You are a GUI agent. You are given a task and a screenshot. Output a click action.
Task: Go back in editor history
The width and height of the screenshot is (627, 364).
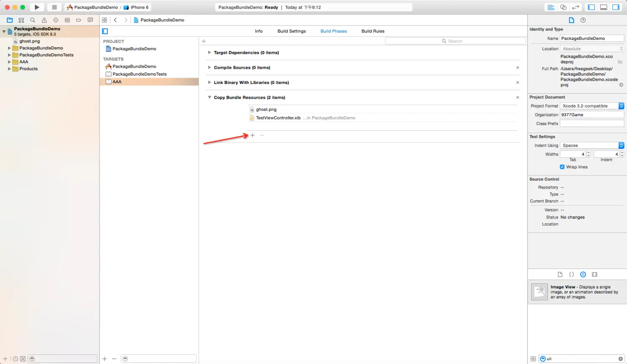pos(115,20)
